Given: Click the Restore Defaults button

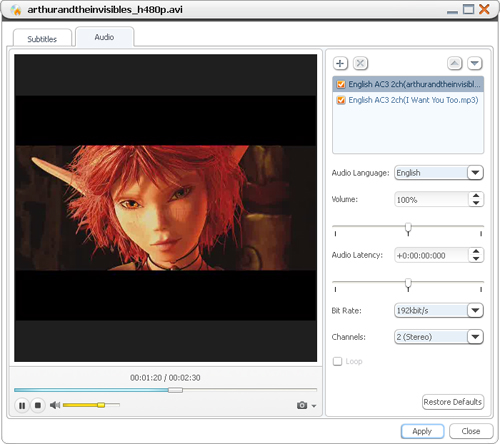Looking at the screenshot, I should pos(453,402).
